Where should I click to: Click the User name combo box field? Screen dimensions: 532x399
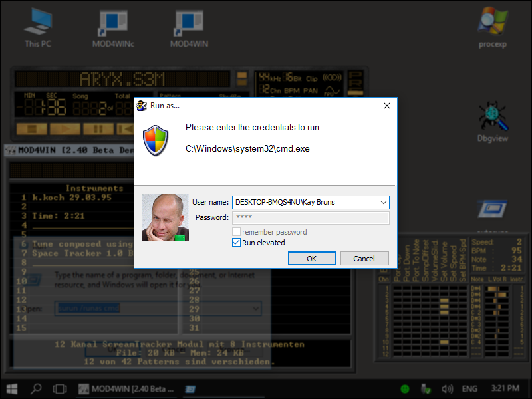tap(311, 203)
